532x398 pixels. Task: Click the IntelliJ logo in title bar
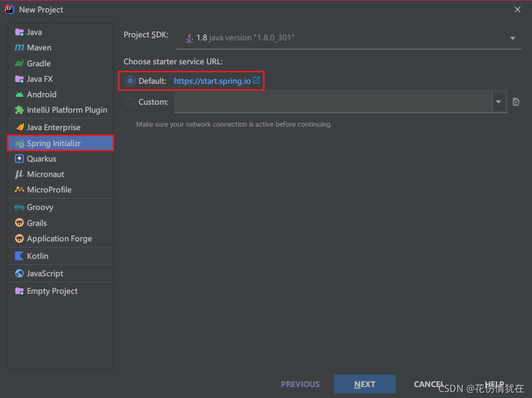tap(9, 9)
